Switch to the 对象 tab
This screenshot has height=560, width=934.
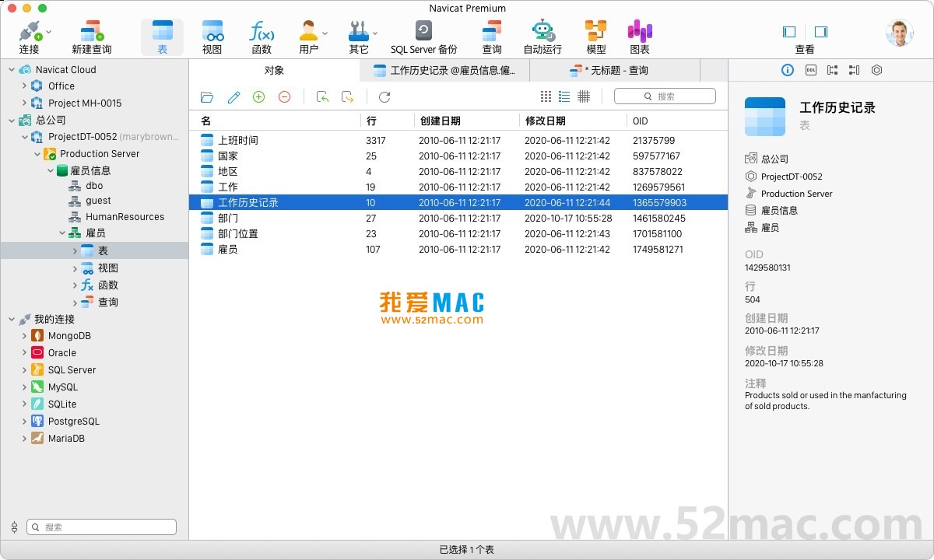[274, 70]
